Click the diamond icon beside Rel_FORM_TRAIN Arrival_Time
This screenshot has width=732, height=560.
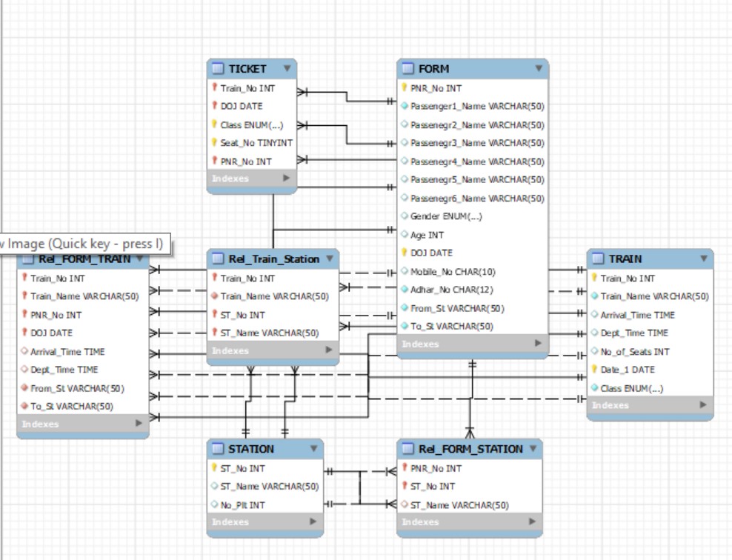[x=24, y=351]
